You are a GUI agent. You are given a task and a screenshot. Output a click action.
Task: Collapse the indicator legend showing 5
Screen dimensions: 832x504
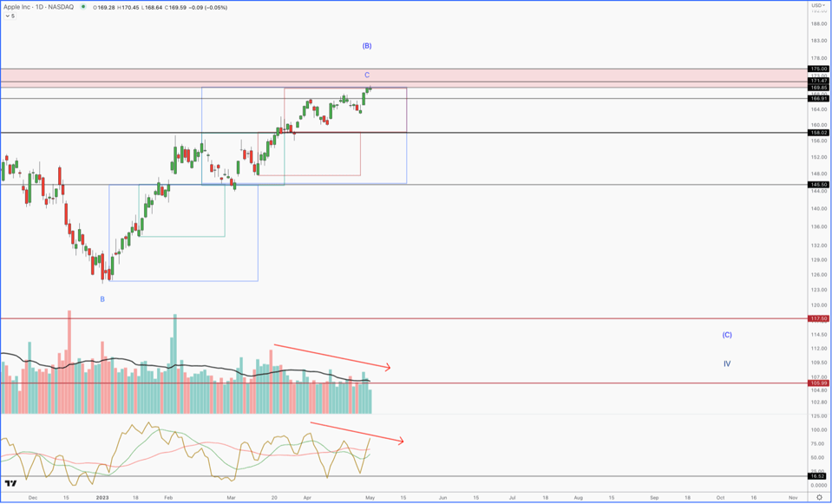(10, 16)
